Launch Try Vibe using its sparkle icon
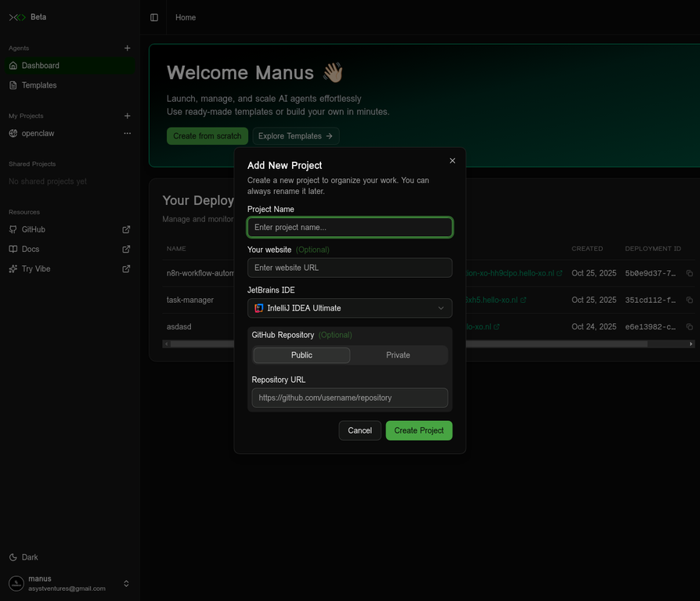Image resolution: width=700 pixels, height=601 pixels. tap(12, 268)
